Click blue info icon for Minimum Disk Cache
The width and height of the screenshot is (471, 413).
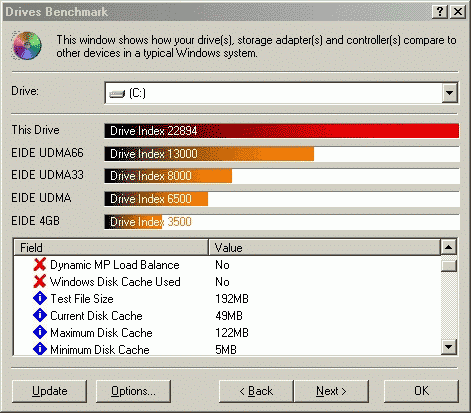(40, 349)
